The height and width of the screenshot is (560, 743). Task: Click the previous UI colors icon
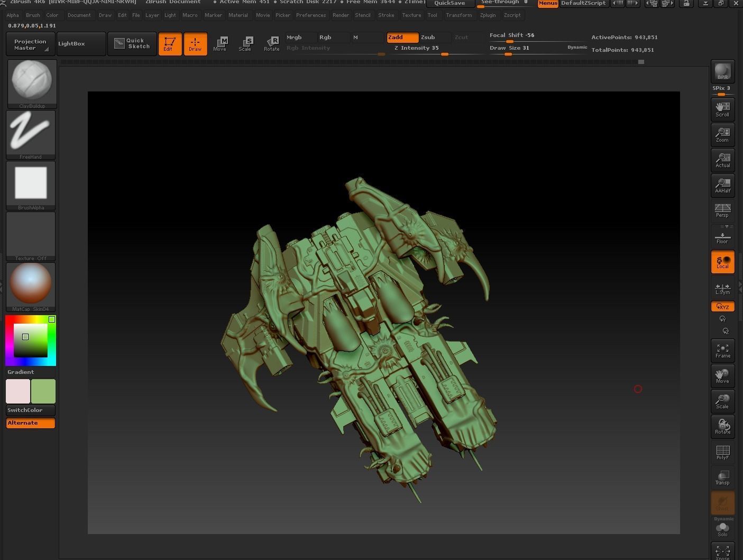click(653, 3)
